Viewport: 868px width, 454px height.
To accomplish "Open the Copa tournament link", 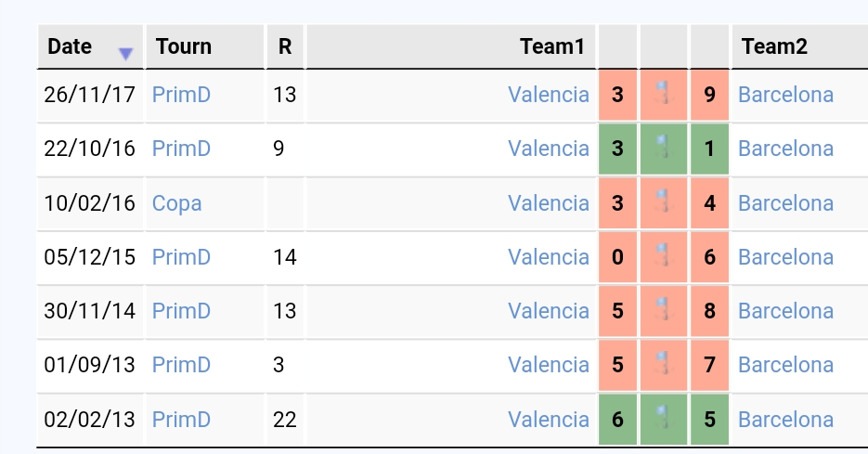I will [176, 203].
